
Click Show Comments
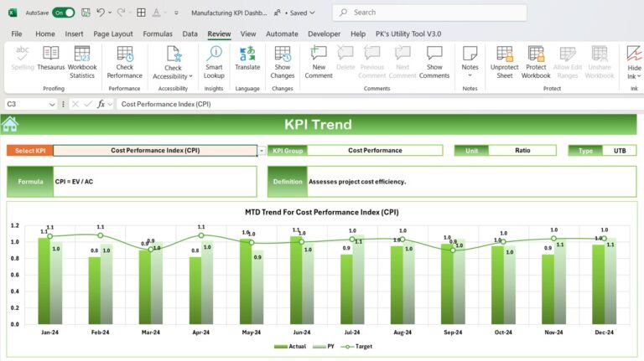[x=434, y=62]
